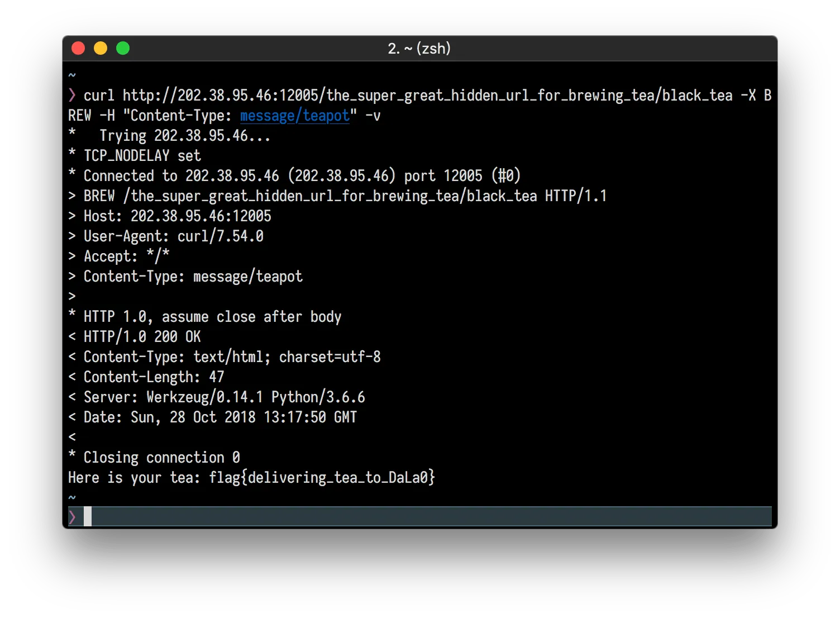Image resolution: width=840 pixels, height=618 pixels.
Task: Open the underlined message/teapot link
Action: click(x=294, y=116)
